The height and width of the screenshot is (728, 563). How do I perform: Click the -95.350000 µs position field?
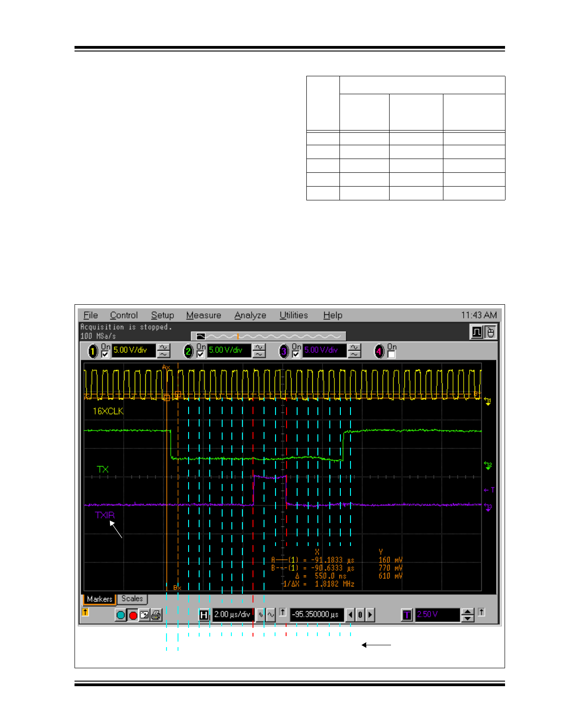pos(317,614)
